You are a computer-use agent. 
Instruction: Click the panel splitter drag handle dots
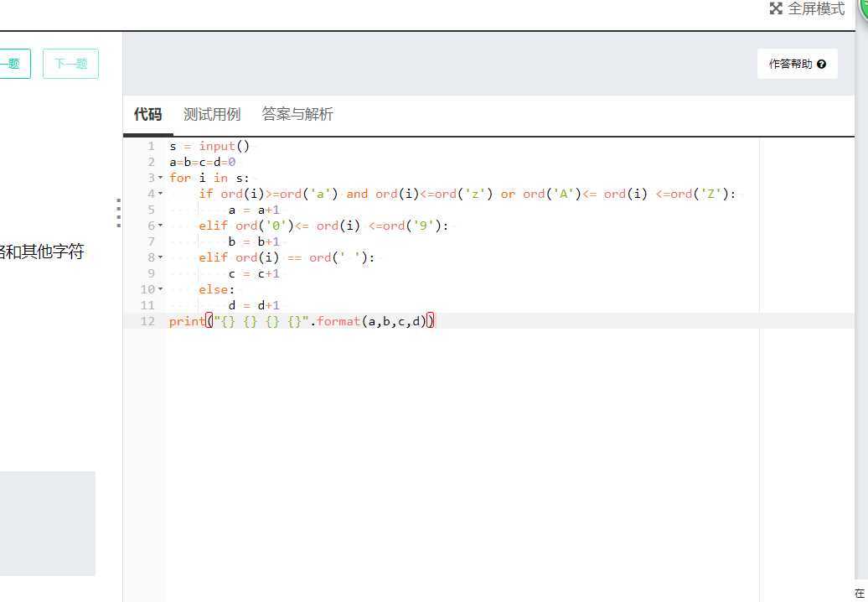[x=118, y=213]
